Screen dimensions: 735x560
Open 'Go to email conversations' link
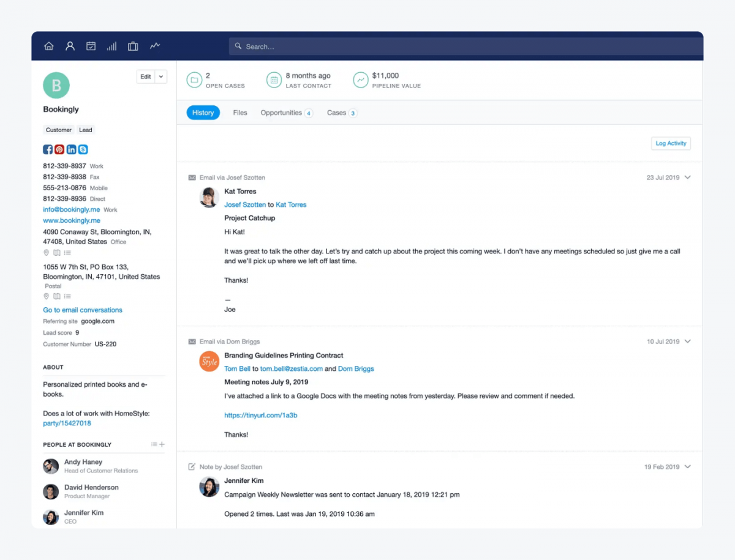pyautogui.click(x=82, y=310)
